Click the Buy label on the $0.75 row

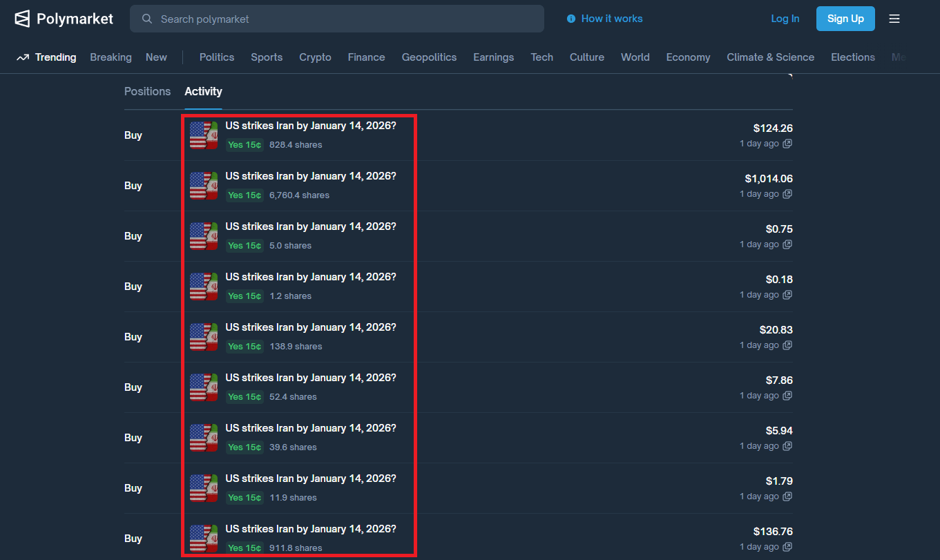133,236
